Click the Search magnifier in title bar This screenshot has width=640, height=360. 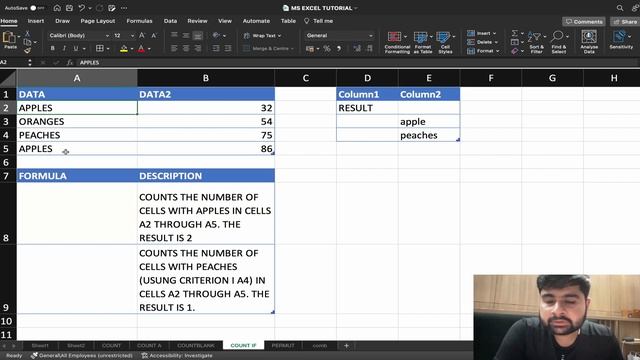pyautogui.click(x=620, y=8)
